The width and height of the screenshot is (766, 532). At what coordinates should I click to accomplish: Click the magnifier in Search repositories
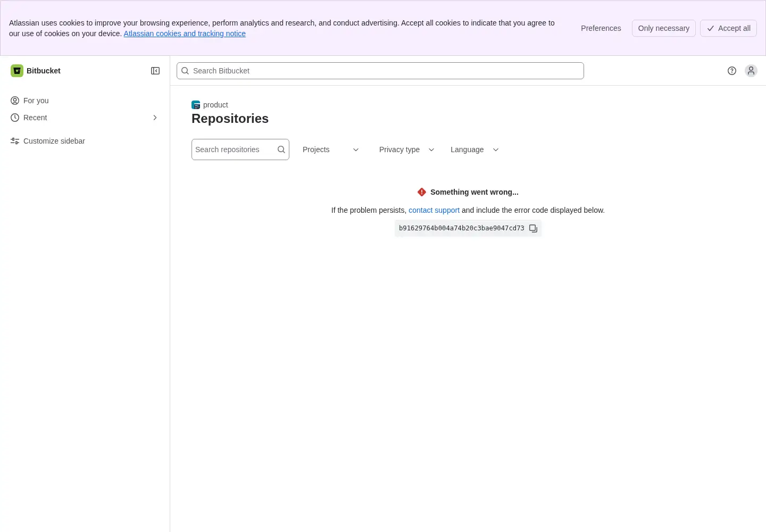pyautogui.click(x=281, y=149)
